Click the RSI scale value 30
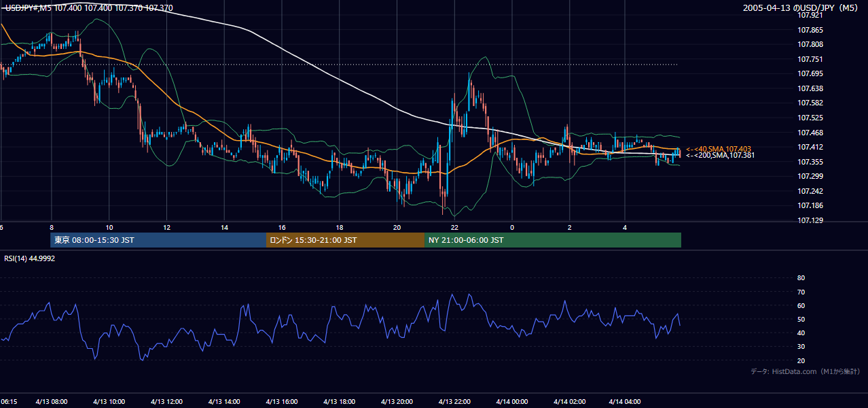Image resolution: width=868 pixels, height=408 pixels. pos(801,347)
